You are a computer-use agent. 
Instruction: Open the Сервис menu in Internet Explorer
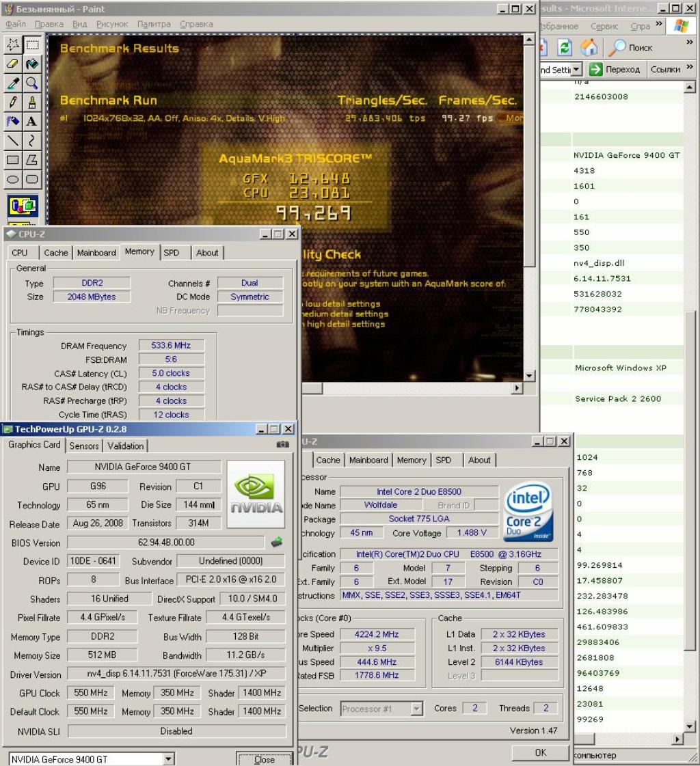pyautogui.click(x=604, y=27)
